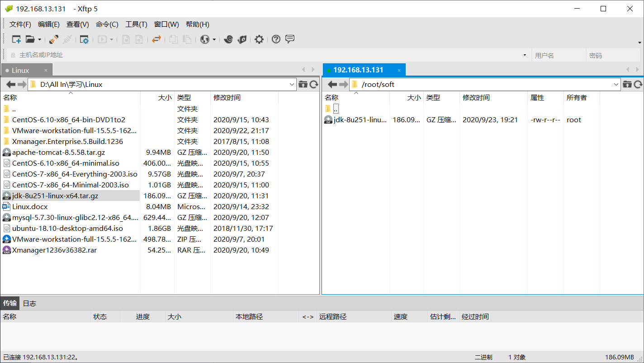
Task: Refresh the local pane file list
Action: (314, 84)
